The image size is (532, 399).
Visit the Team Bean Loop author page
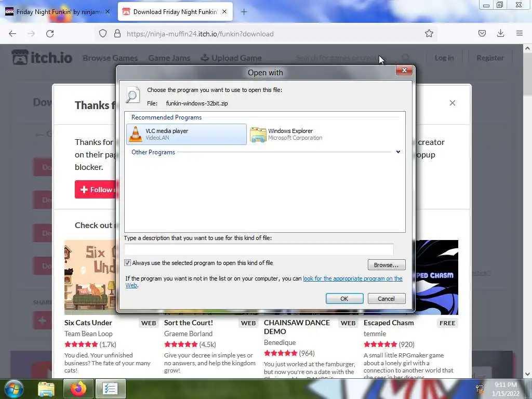coord(88,334)
